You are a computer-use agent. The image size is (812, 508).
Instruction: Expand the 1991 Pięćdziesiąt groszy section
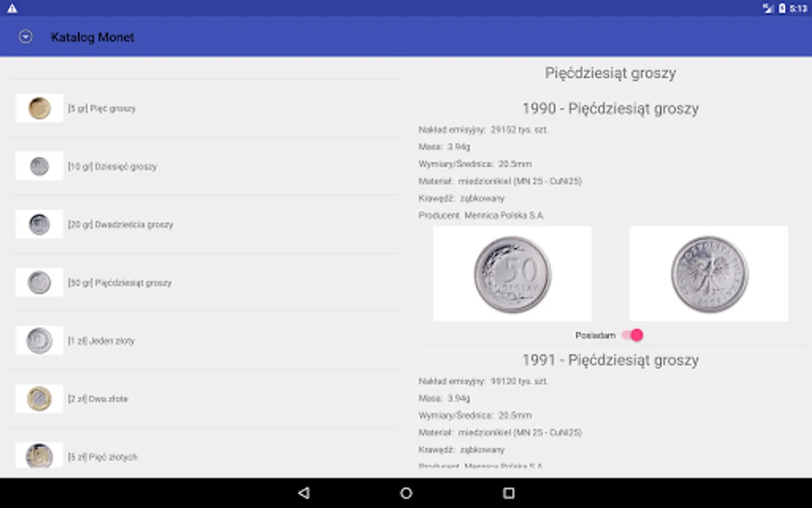pyautogui.click(x=611, y=360)
